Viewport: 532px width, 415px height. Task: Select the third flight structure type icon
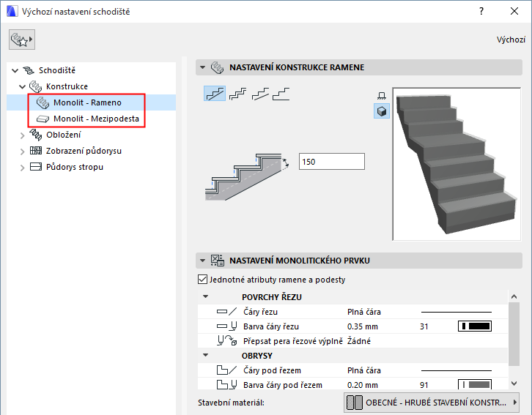[260, 94]
